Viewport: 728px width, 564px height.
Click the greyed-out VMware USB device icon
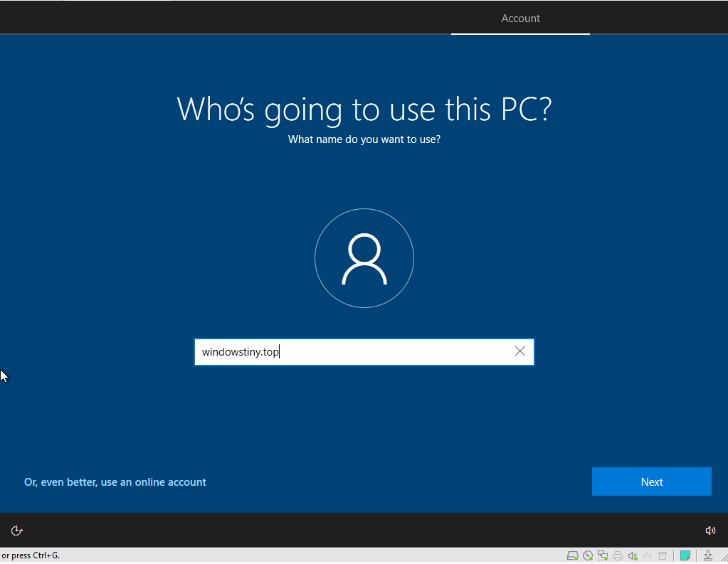(x=648, y=555)
